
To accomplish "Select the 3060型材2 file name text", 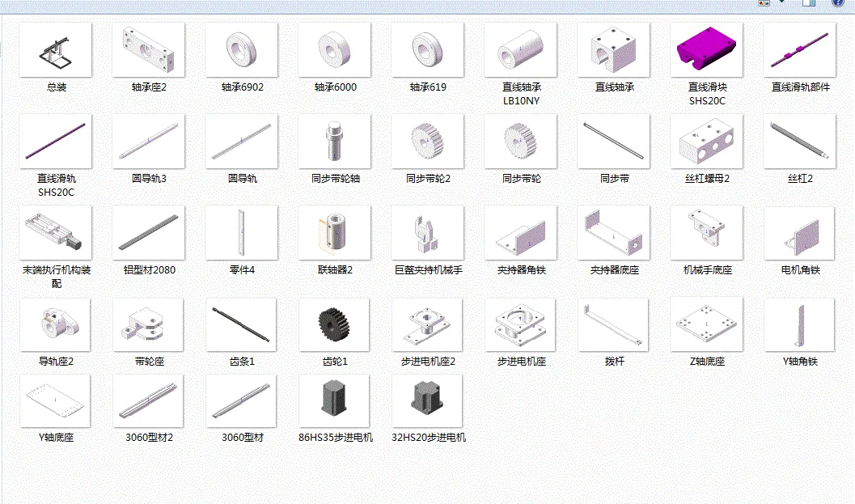I will (149, 438).
